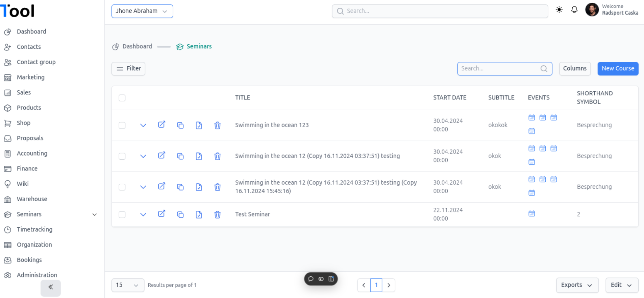Click the Seminars breadcrumb
Viewport: 644px width, 298px height.
194,46
